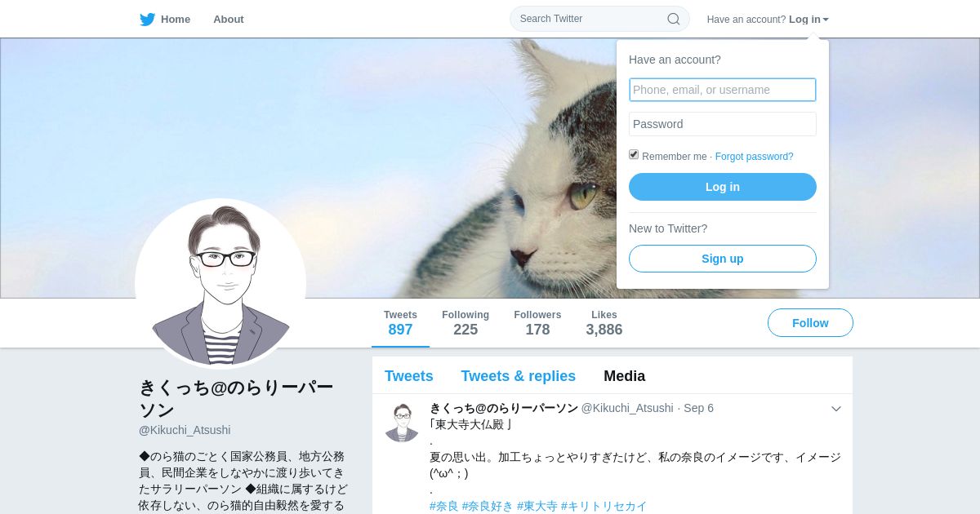Click the Twitter bird logo icon
This screenshot has width=980, height=514.
(x=147, y=20)
